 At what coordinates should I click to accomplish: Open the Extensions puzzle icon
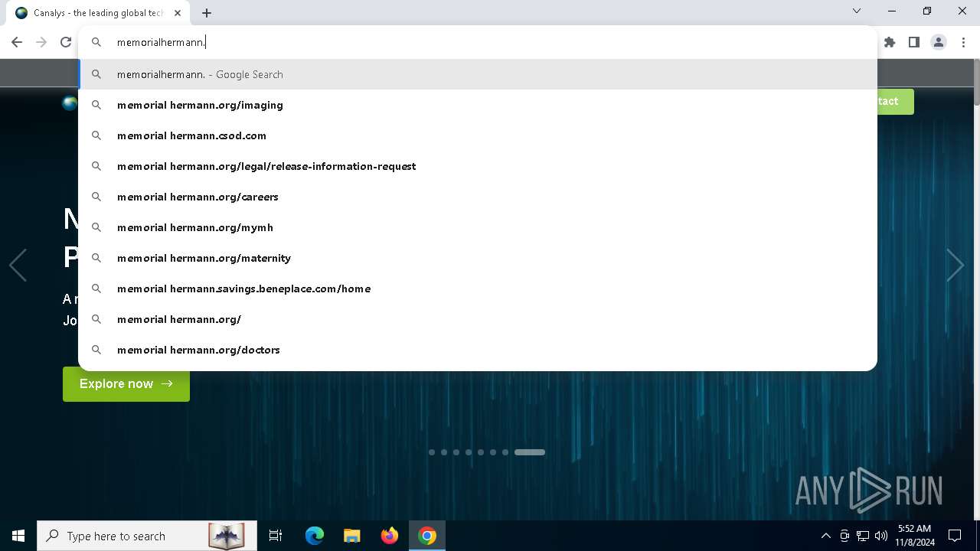pyautogui.click(x=890, y=42)
